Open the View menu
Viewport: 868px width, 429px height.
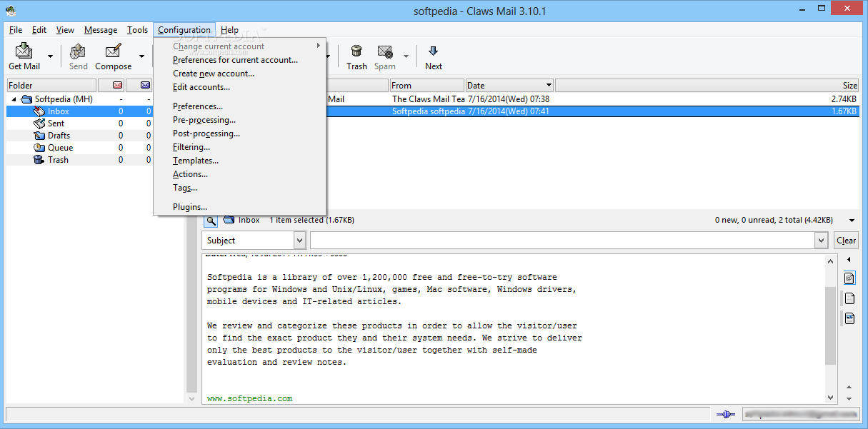pyautogui.click(x=66, y=30)
